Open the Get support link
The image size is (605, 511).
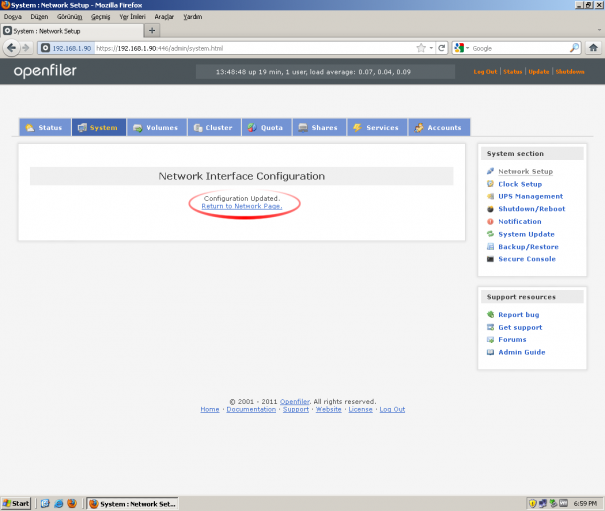[520, 327]
